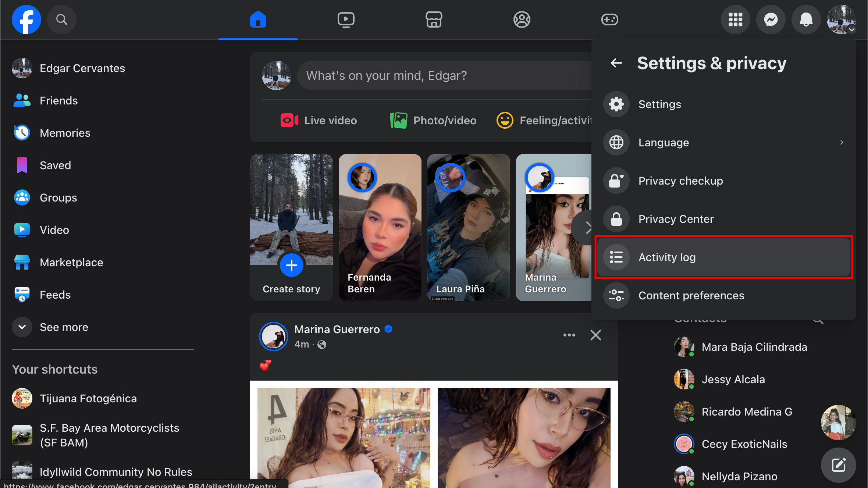Open Memories in the left sidebar
The height and width of the screenshot is (488, 868).
(65, 133)
